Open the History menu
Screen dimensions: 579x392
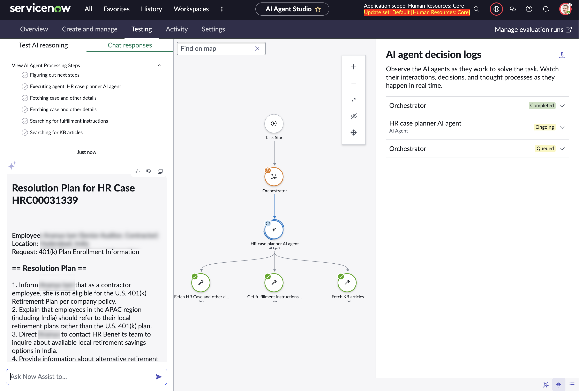click(x=151, y=9)
